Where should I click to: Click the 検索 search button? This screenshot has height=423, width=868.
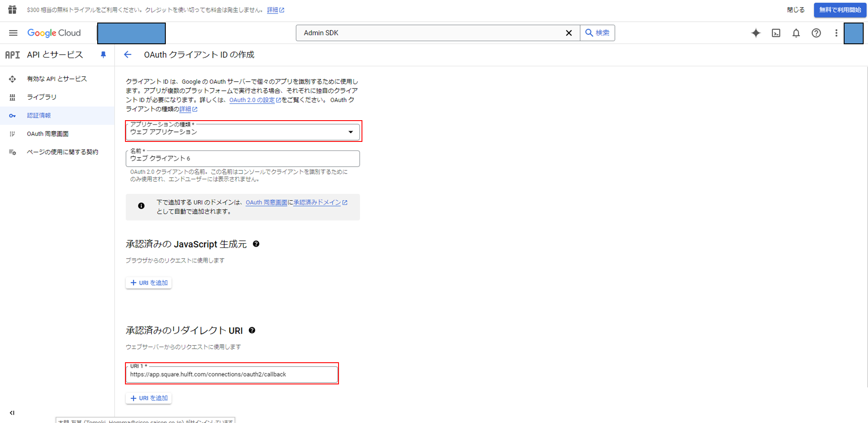[x=598, y=33]
